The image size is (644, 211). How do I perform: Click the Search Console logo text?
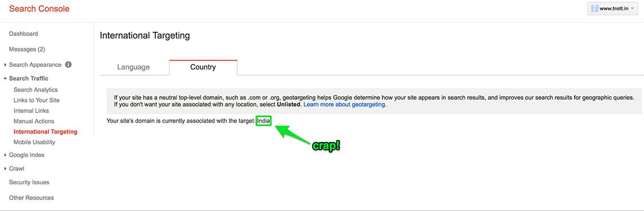[x=40, y=8]
